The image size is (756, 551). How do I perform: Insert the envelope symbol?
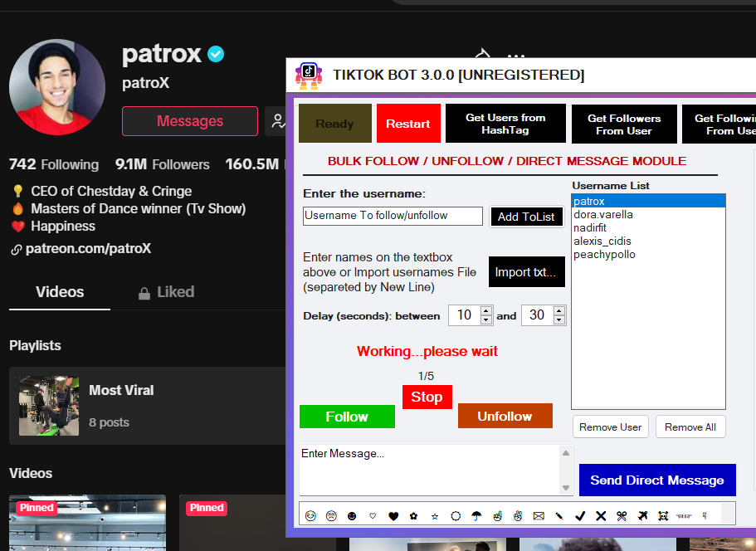point(539,516)
